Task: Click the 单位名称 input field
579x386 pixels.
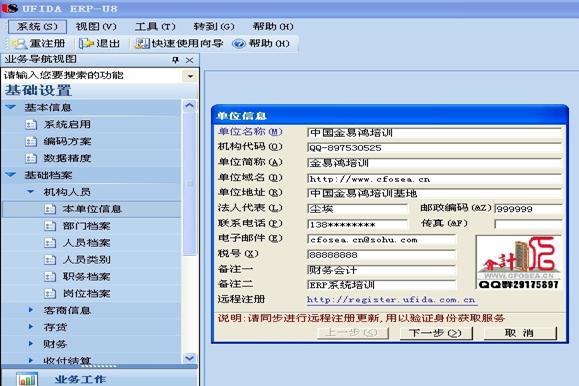Action: pyautogui.click(x=434, y=133)
